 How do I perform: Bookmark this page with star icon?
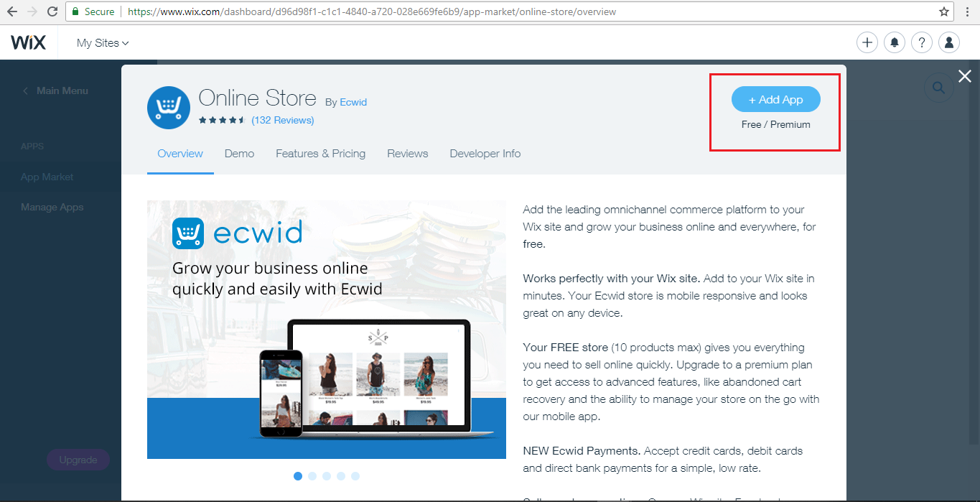[x=944, y=11]
